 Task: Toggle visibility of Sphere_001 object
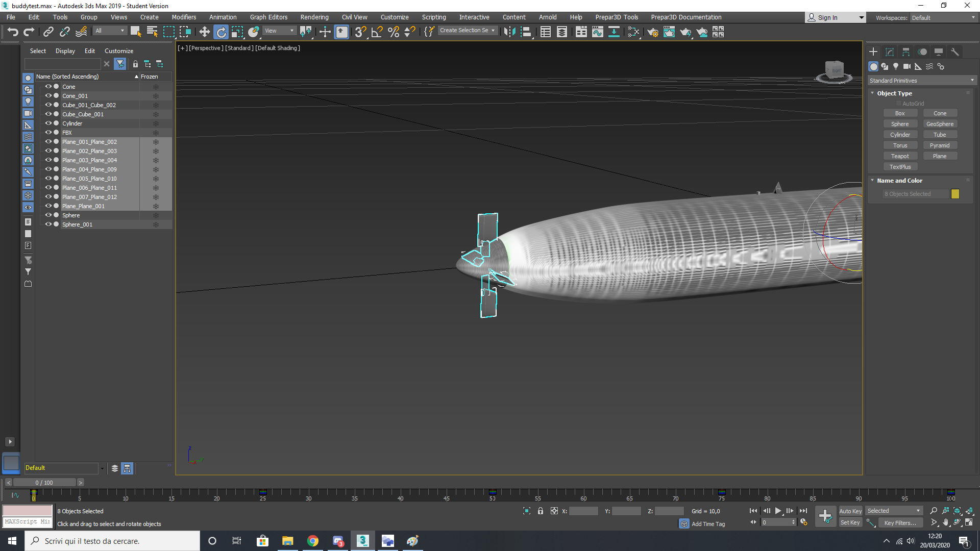coord(48,224)
